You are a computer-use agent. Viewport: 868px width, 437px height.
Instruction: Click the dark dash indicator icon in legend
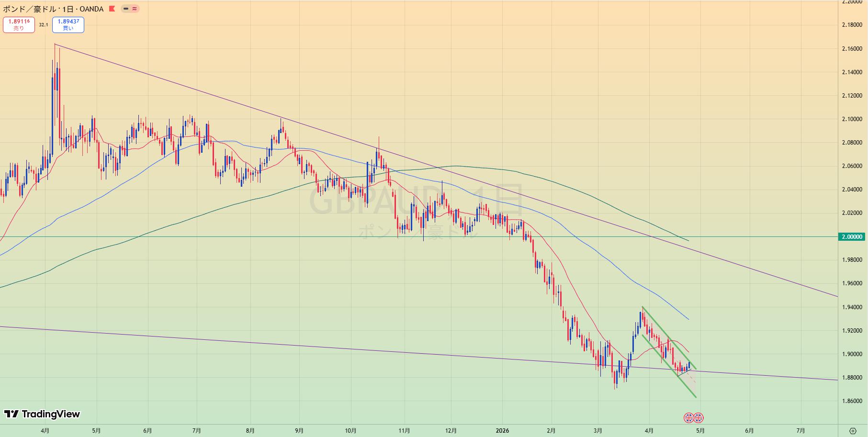[126, 9]
